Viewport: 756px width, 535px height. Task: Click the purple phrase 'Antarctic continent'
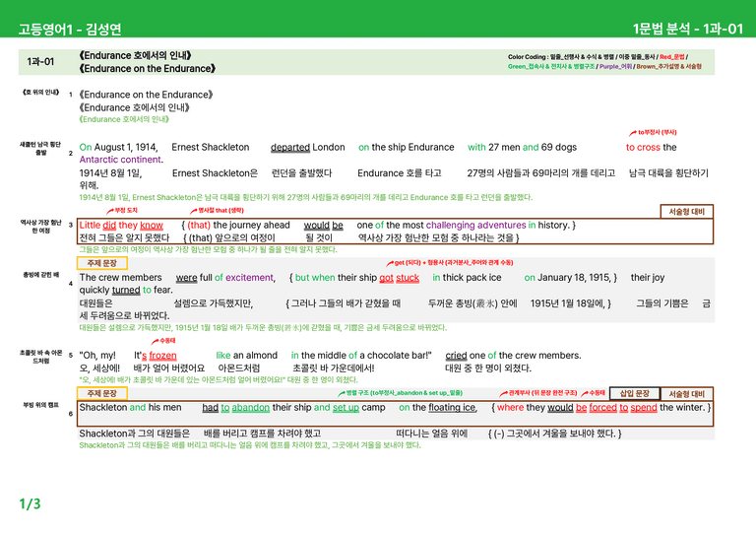coord(120,160)
